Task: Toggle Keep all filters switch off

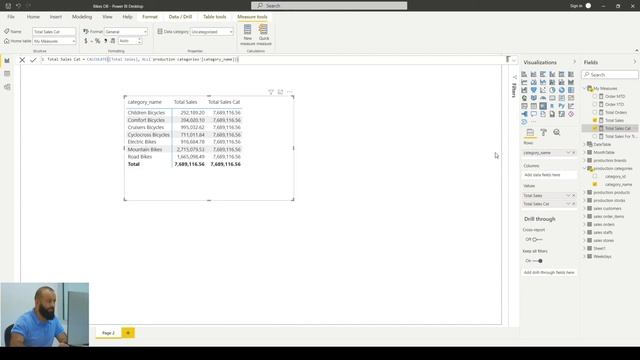Action: coord(538,261)
